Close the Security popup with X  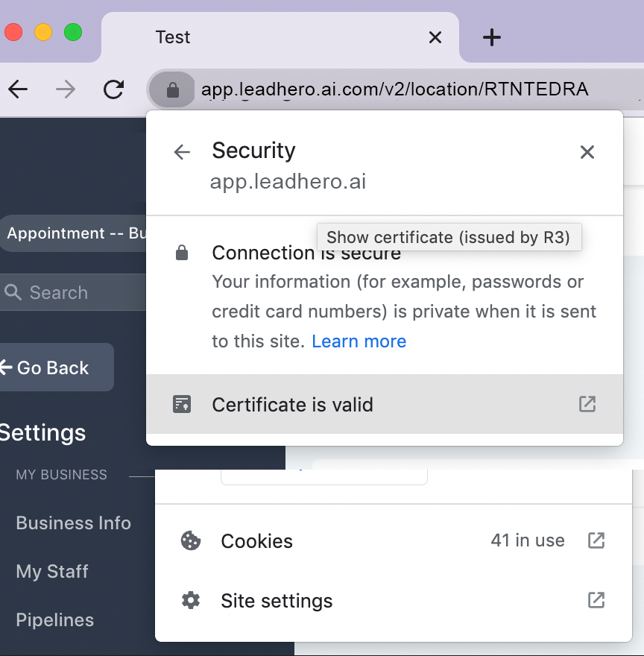point(587,152)
